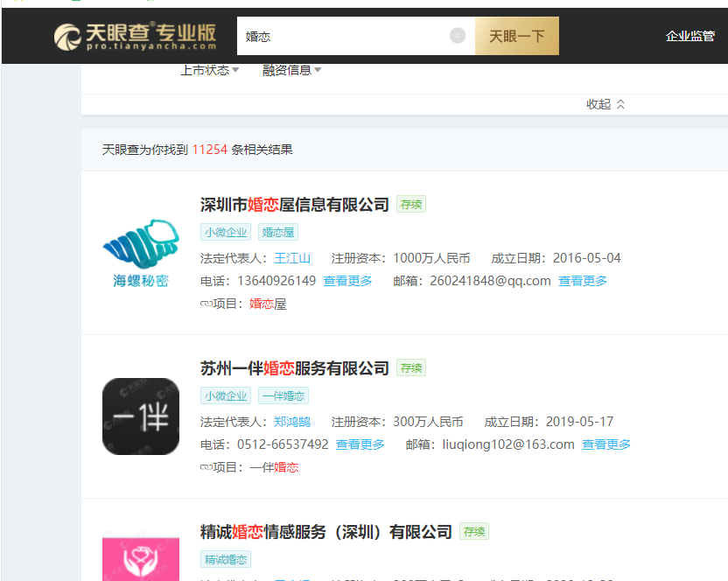728x581 pixels.
Task: Open 苏州一伴婚恋服务有限公司 company page
Action: (294, 367)
